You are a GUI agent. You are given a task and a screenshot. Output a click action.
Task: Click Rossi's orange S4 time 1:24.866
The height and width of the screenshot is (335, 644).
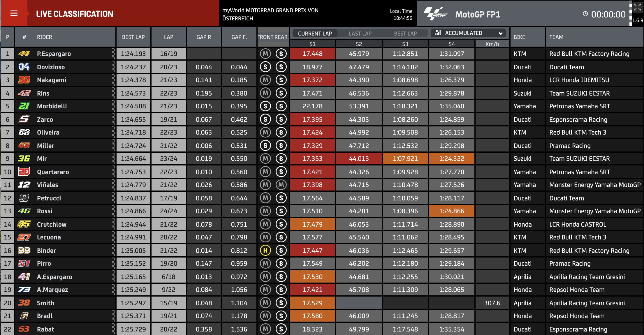pyautogui.click(x=452, y=211)
